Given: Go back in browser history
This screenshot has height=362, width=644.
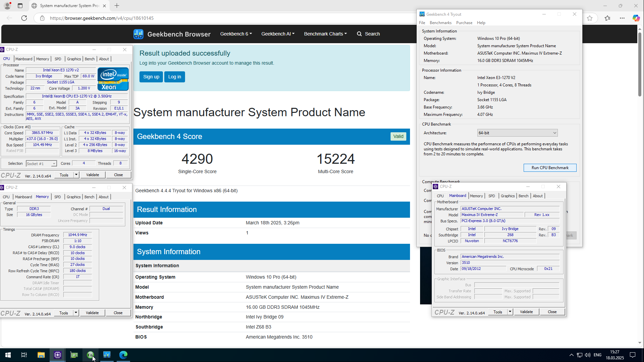Looking at the screenshot, I should (x=9, y=18).
